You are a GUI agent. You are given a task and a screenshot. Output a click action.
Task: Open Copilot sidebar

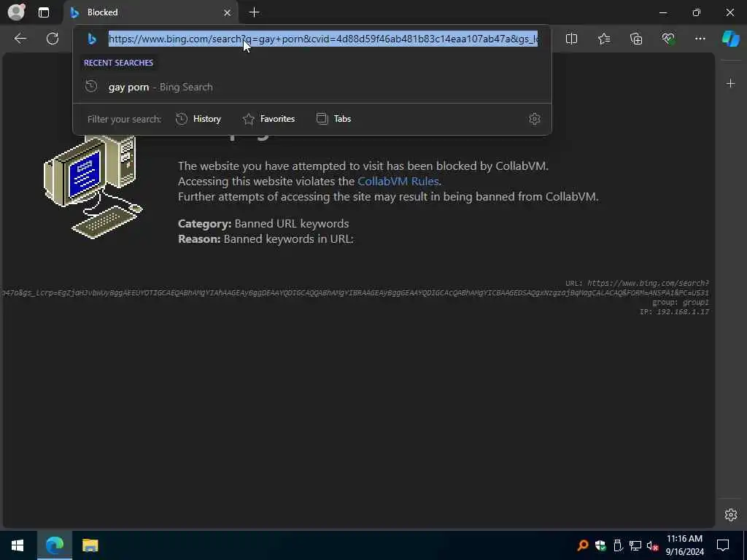coord(731,39)
